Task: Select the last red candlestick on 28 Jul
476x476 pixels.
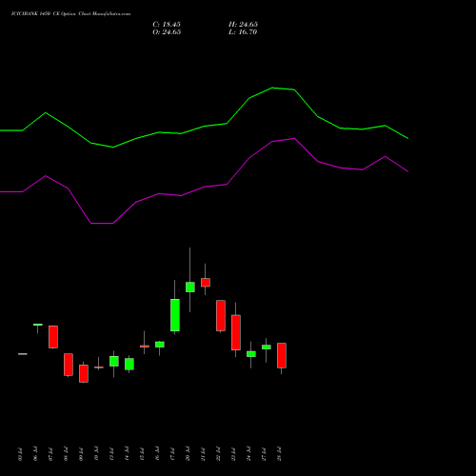Action: [x=282, y=355]
